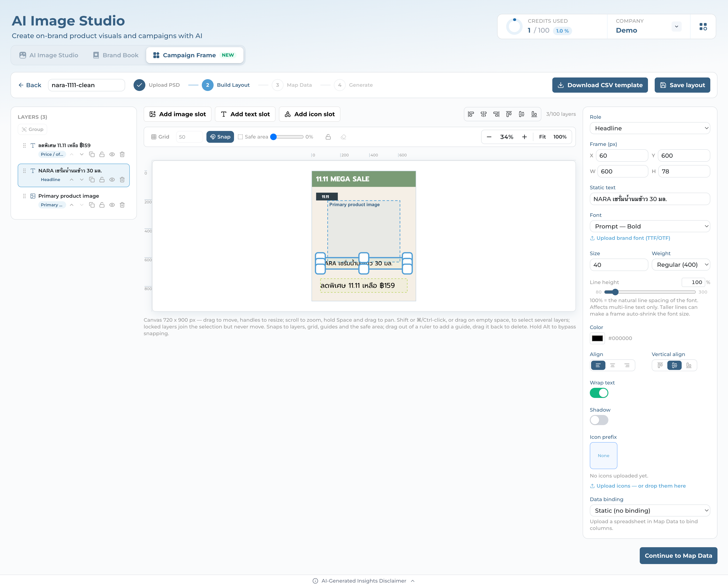Zoom out with the minus button
The height and width of the screenshot is (587, 728).
(489, 137)
